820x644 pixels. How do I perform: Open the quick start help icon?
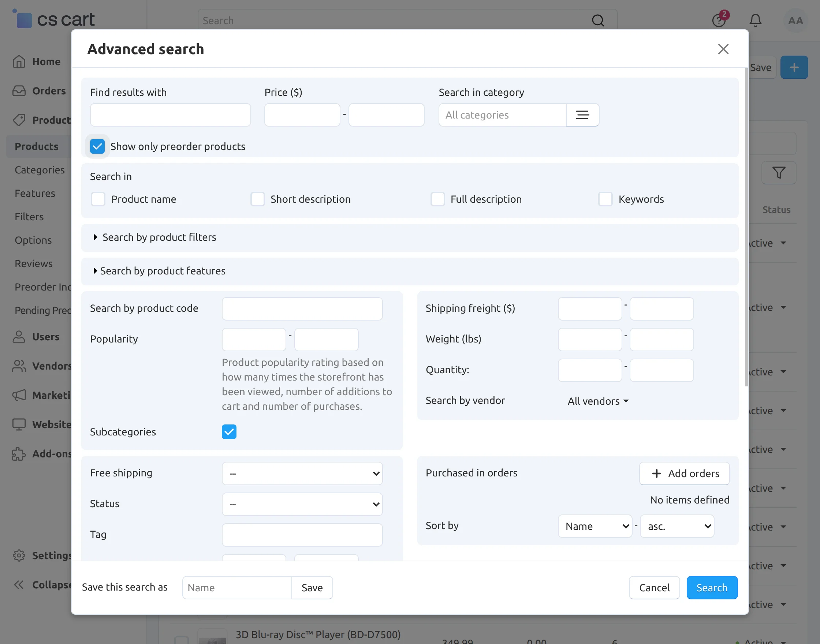(719, 20)
